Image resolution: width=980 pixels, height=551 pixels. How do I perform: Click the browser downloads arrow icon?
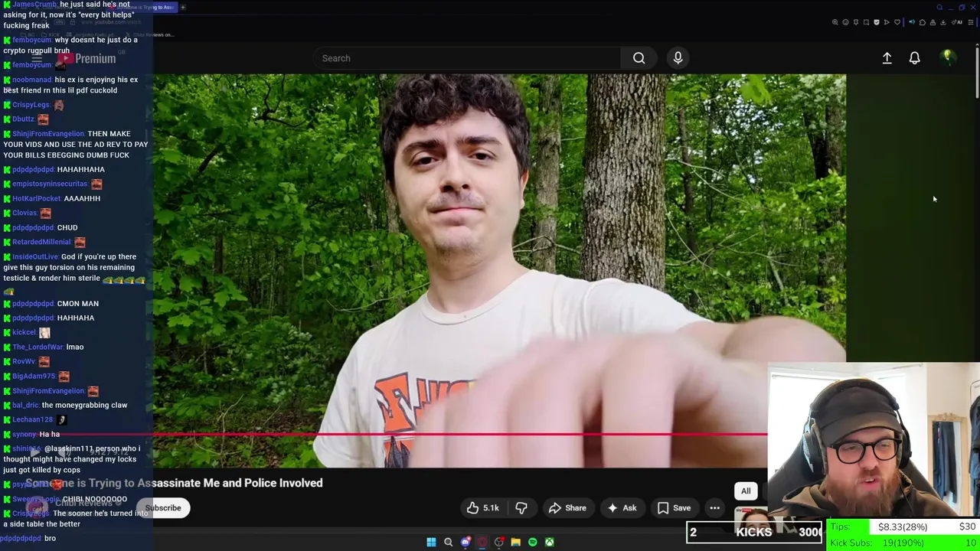pyautogui.click(x=943, y=22)
